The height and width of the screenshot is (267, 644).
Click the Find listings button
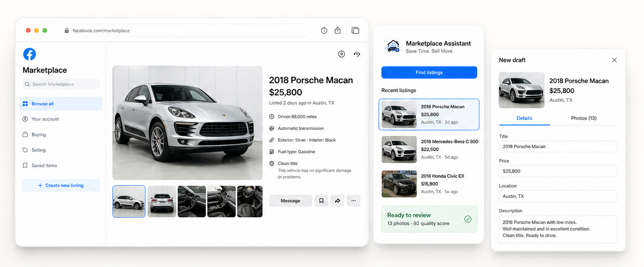coord(429,73)
